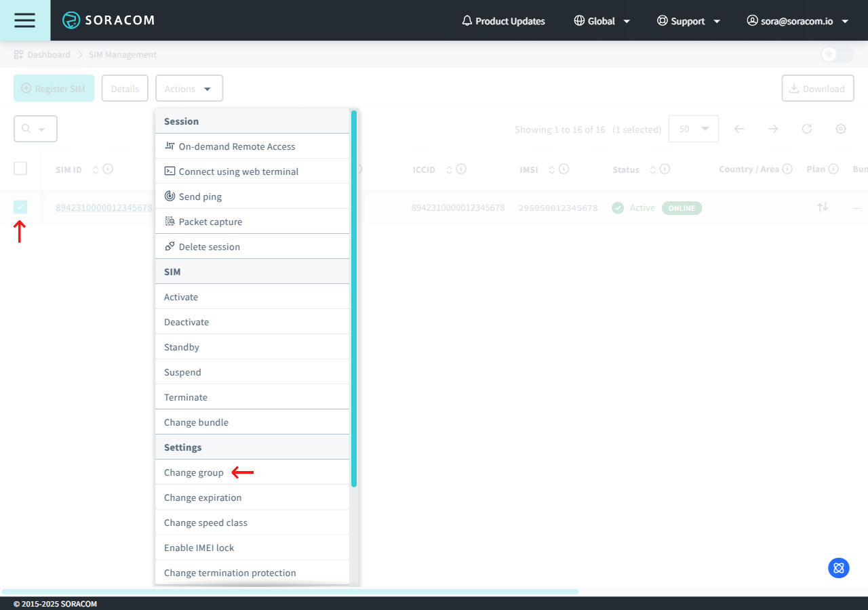This screenshot has height=610, width=868.
Task: Expand the Global coverage dropdown
Action: pos(602,21)
